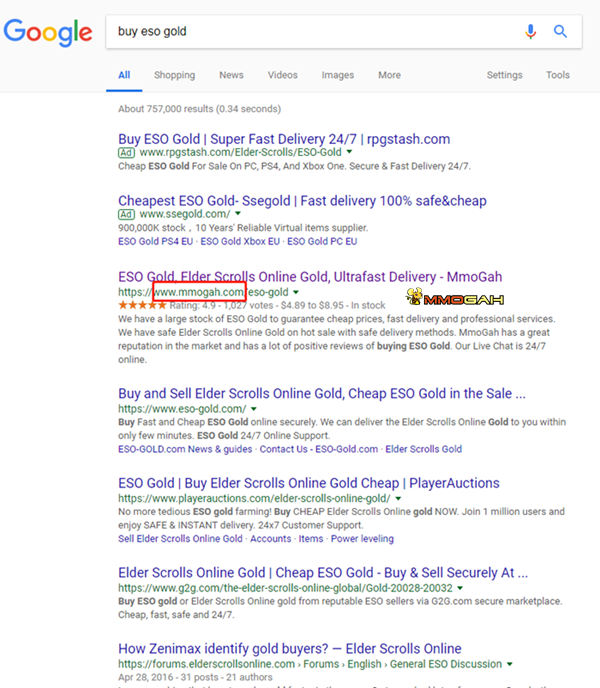The image size is (600, 688).
Task: Click the star rating of MmoGah result
Action: 142,305
